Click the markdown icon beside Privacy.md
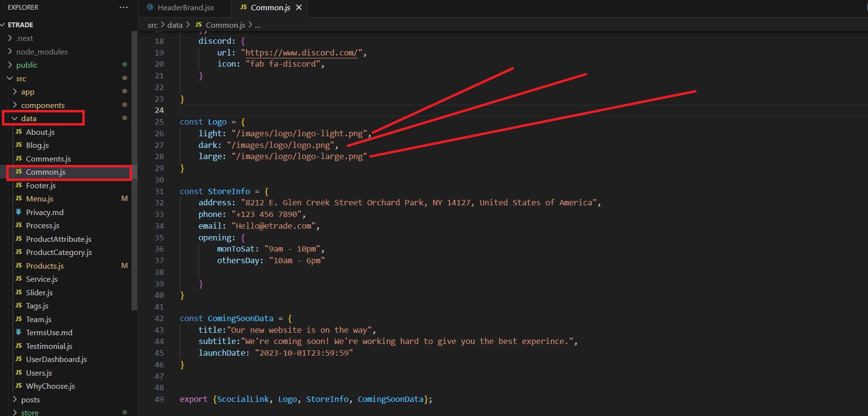Image resolution: width=868 pixels, height=416 pixels. click(x=19, y=212)
